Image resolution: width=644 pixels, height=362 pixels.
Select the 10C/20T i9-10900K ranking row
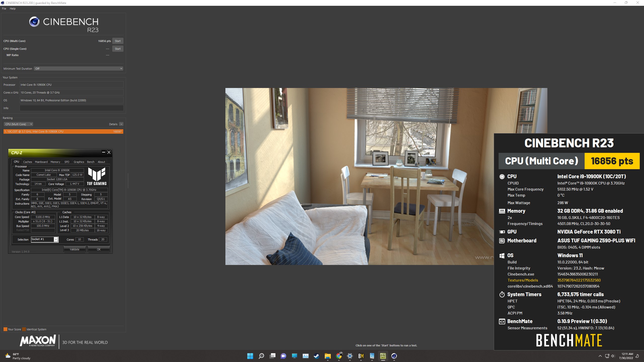pyautogui.click(x=63, y=131)
